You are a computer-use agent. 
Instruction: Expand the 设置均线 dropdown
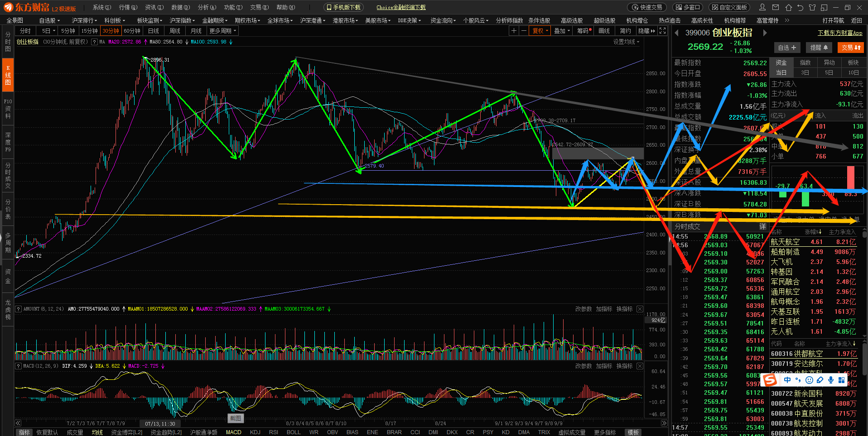[x=626, y=42]
